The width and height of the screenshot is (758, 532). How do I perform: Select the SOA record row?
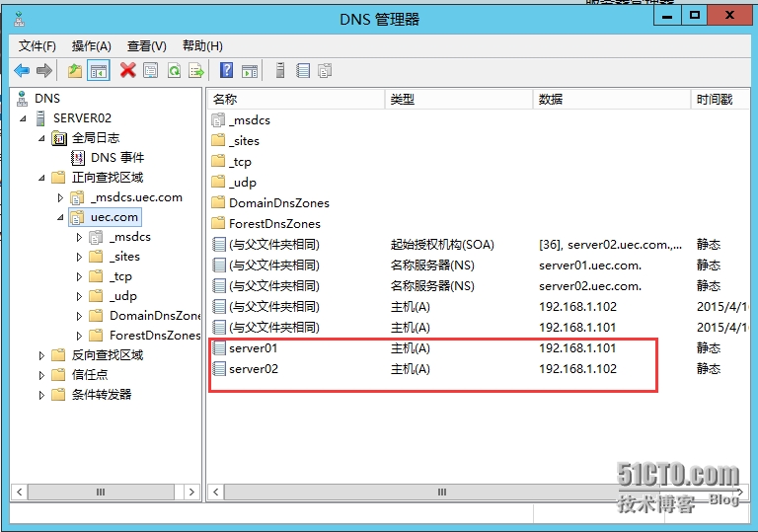pyautogui.click(x=479, y=245)
